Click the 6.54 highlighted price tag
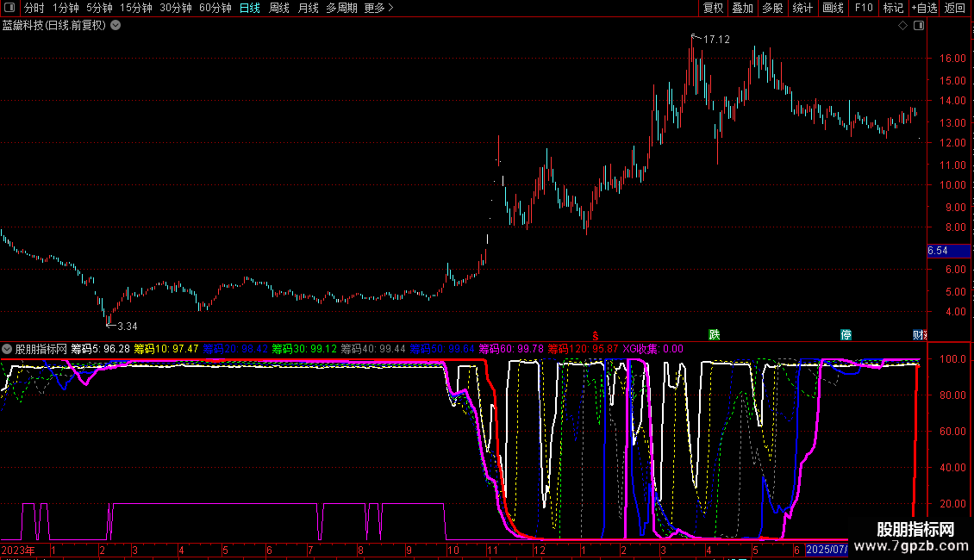The image size is (974, 560). [x=948, y=251]
